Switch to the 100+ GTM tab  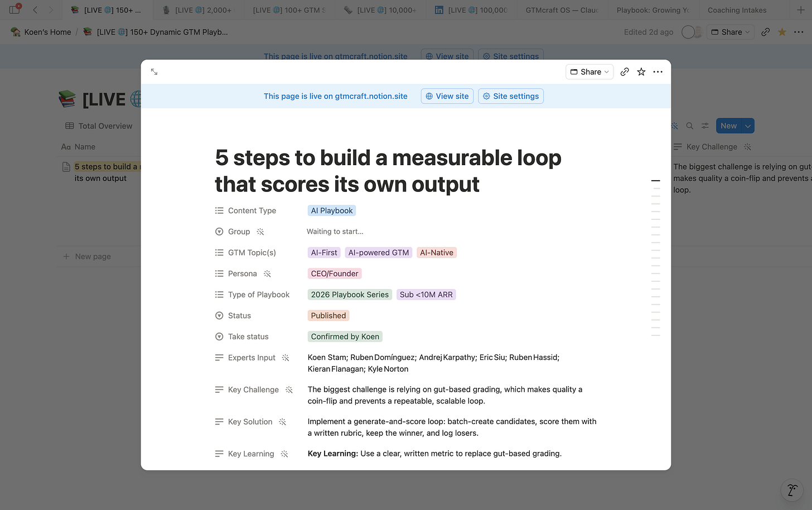[x=288, y=10]
